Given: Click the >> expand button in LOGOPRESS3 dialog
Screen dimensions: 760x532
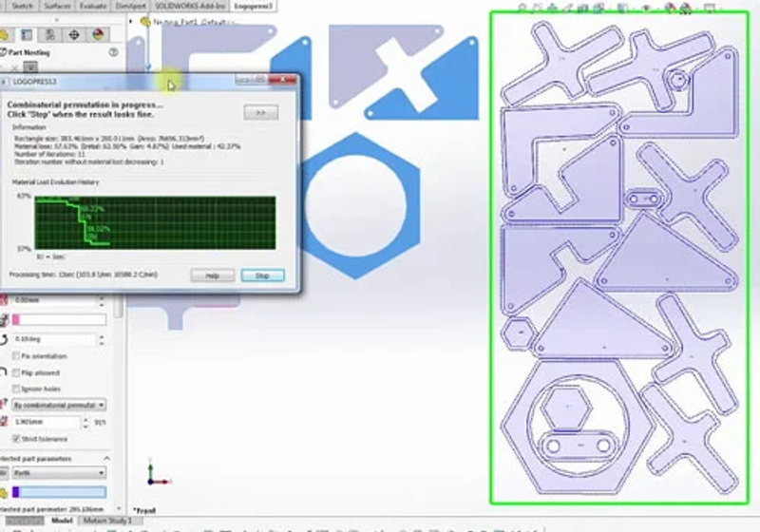Looking at the screenshot, I should click(x=260, y=112).
